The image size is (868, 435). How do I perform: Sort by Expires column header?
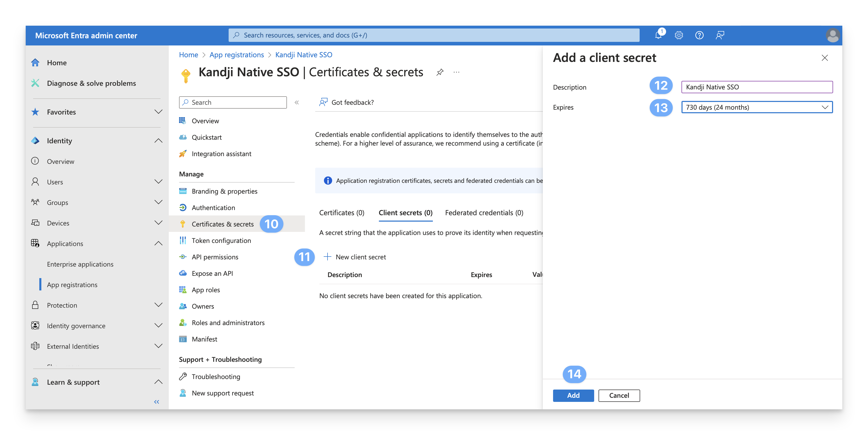(x=481, y=275)
